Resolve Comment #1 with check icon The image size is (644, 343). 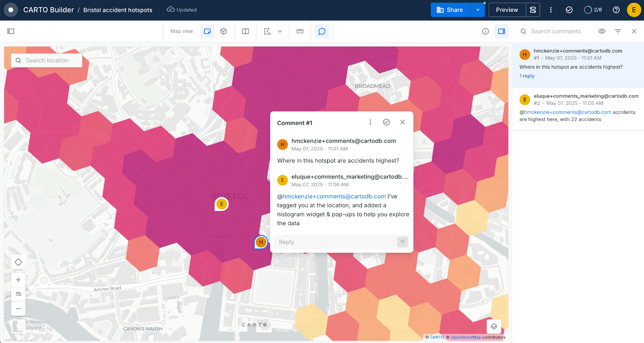pyautogui.click(x=386, y=122)
